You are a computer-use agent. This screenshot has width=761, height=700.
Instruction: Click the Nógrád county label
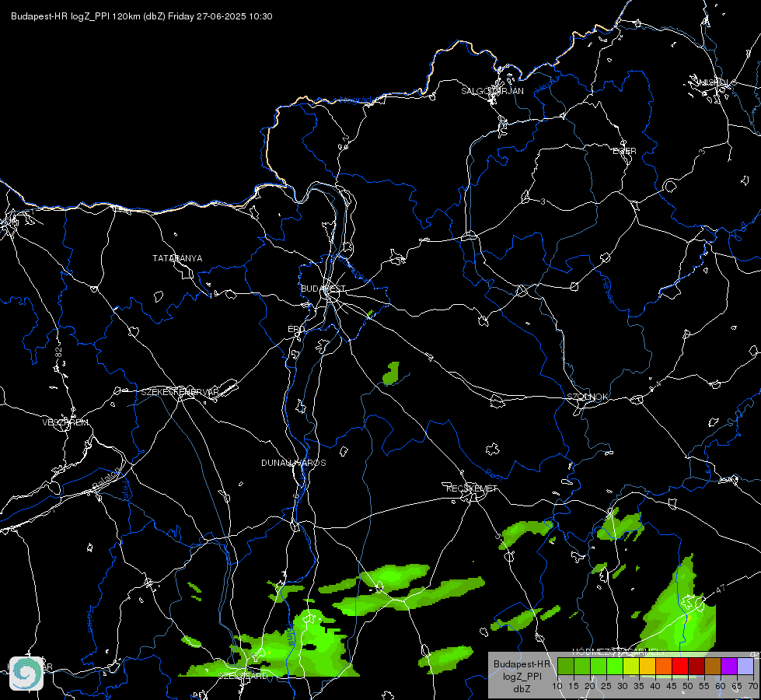coord(356,100)
